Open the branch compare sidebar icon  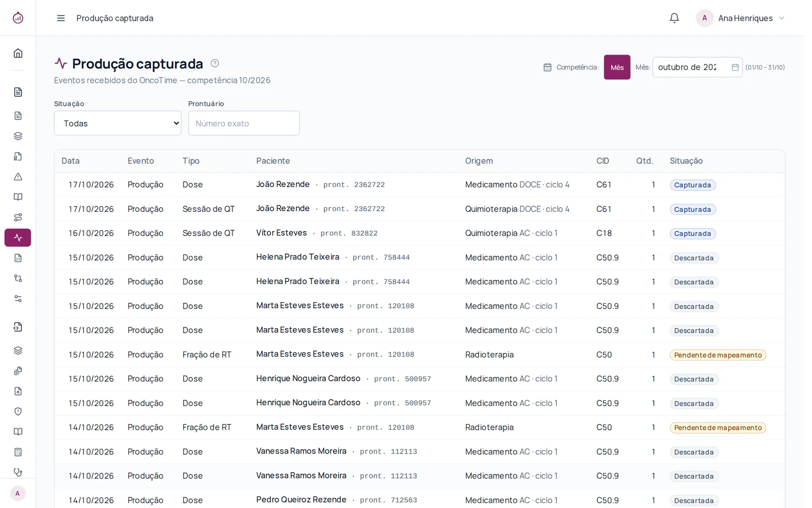click(18, 278)
